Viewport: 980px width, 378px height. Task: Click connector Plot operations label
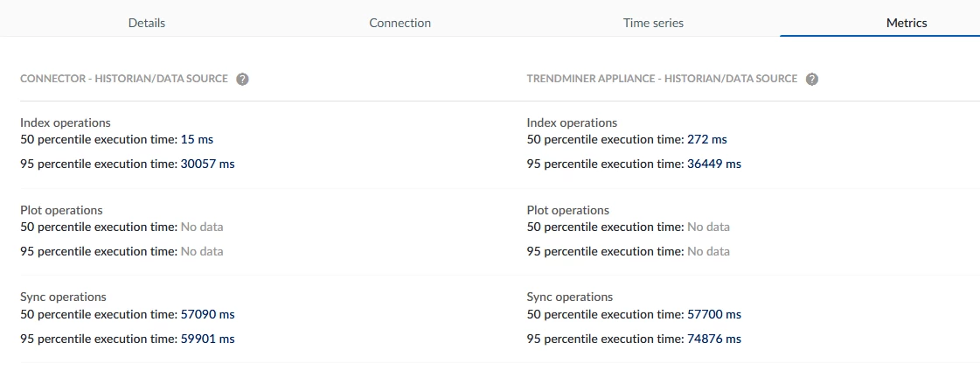pyautogui.click(x=61, y=210)
